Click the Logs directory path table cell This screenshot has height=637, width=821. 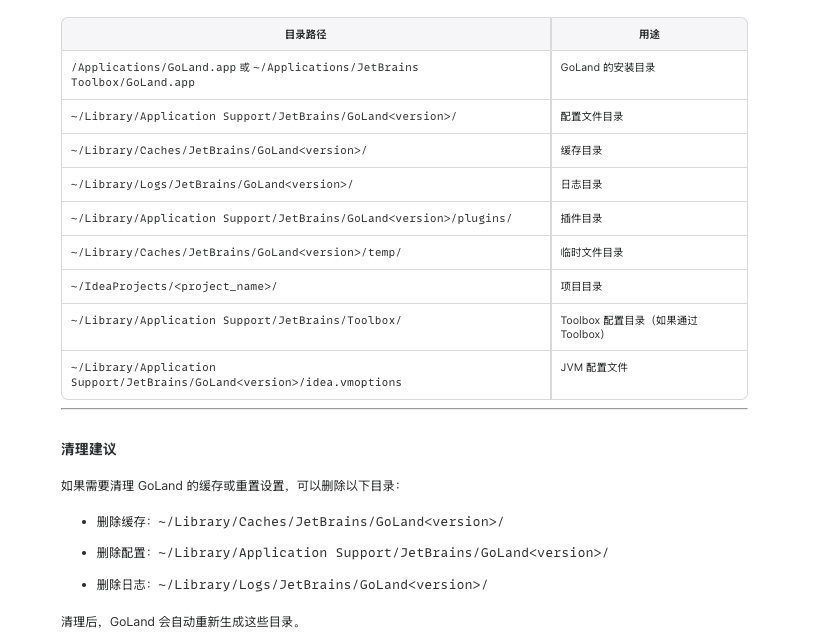306,184
